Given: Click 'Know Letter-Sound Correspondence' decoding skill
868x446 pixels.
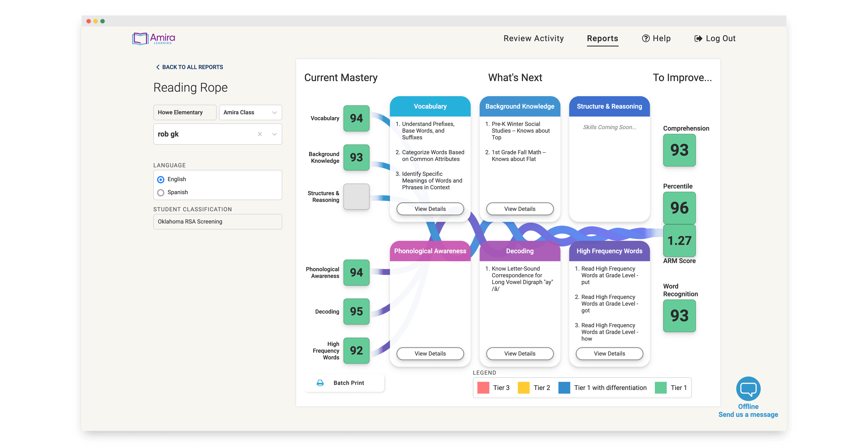Looking at the screenshot, I should (x=522, y=279).
